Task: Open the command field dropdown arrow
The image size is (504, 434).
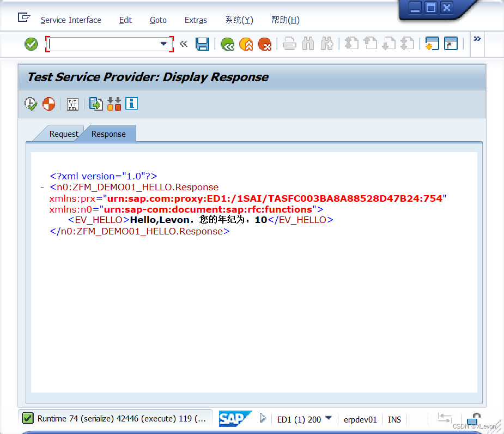Action: click(163, 44)
